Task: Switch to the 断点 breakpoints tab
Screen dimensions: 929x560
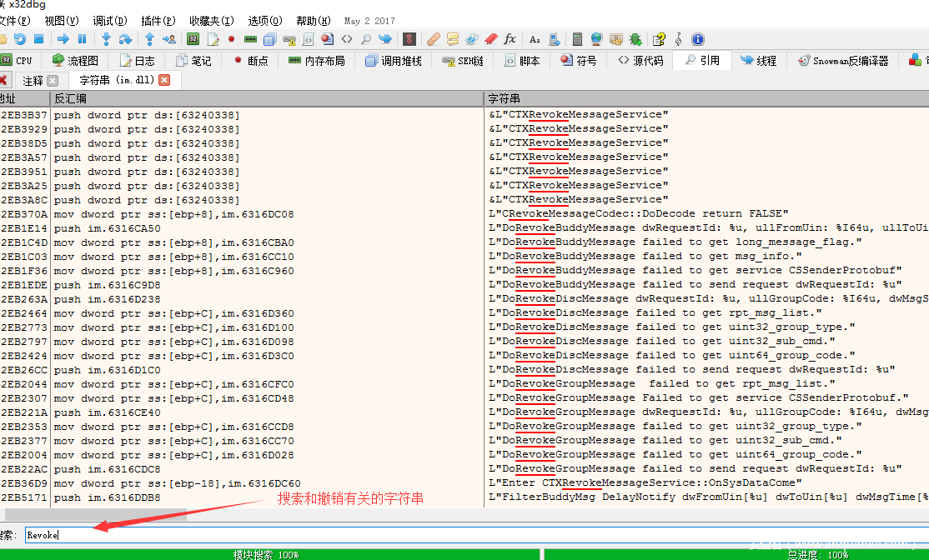Action: [250, 61]
